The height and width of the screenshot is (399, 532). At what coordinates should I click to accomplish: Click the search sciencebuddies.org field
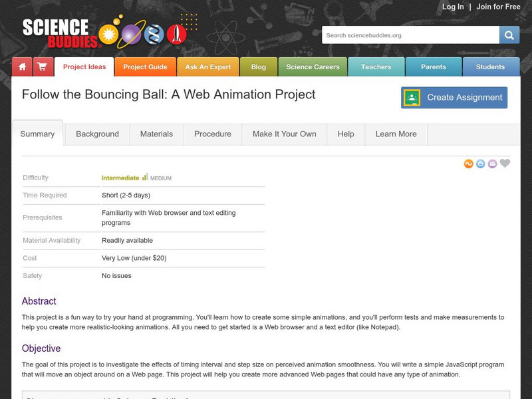click(410, 35)
